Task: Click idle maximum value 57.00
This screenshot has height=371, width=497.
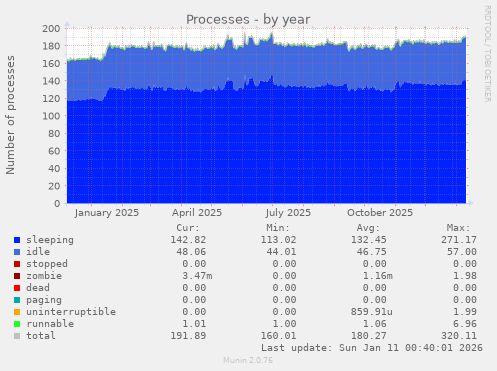Action: [x=462, y=252]
